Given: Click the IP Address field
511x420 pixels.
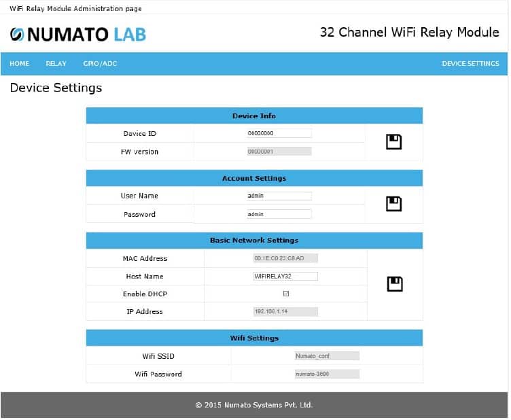Looking at the screenshot, I should (x=285, y=311).
